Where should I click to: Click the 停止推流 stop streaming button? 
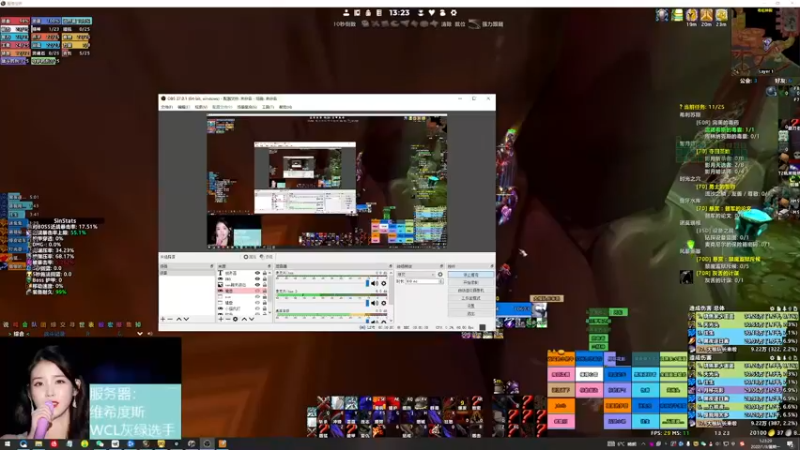[471, 274]
